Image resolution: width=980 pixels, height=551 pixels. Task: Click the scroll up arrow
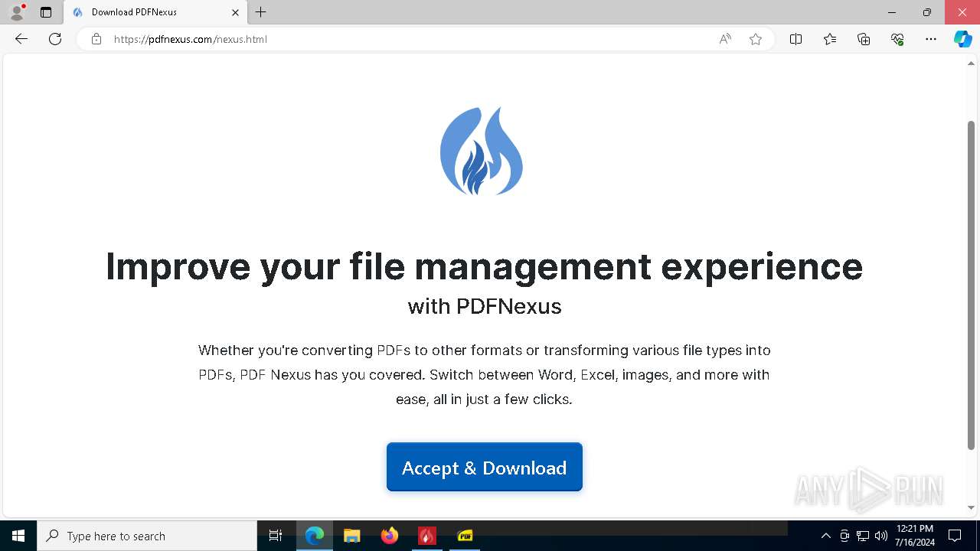click(x=972, y=64)
